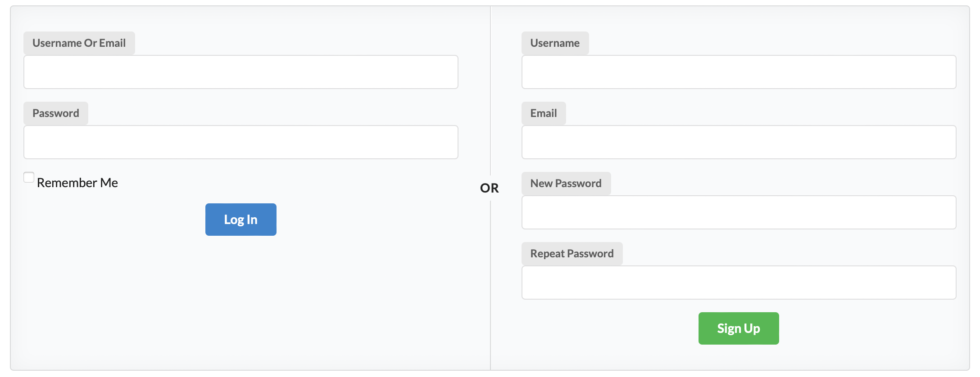980x377 pixels.
Task: Click the Username label above signup form
Action: pos(555,43)
